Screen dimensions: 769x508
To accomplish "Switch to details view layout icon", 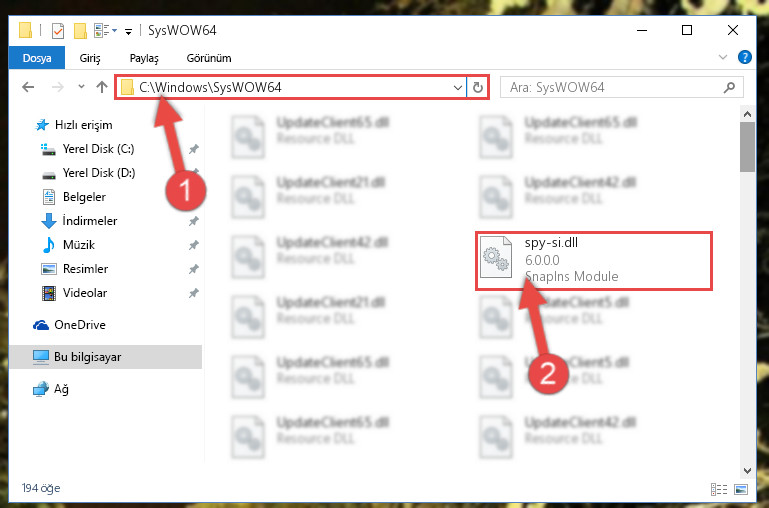I will [x=718, y=489].
